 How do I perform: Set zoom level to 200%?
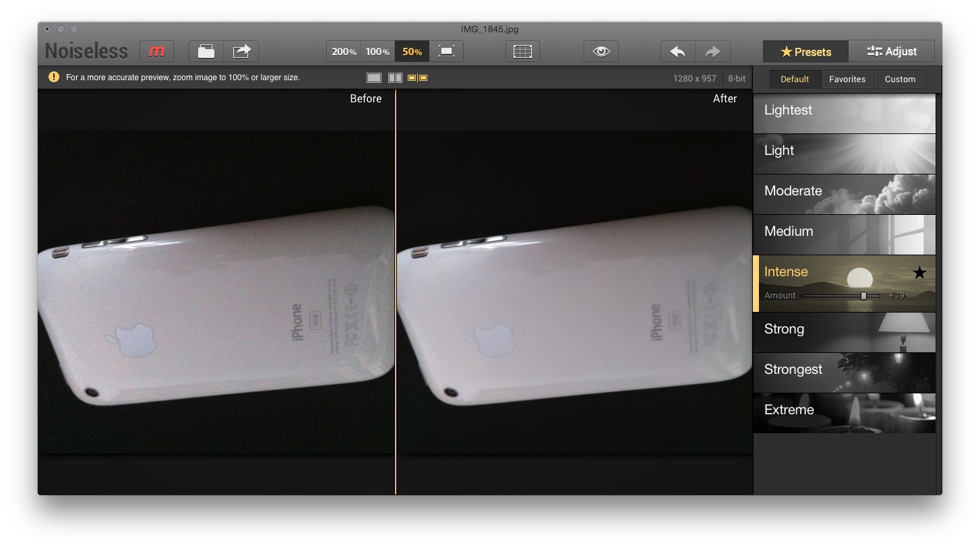[343, 51]
